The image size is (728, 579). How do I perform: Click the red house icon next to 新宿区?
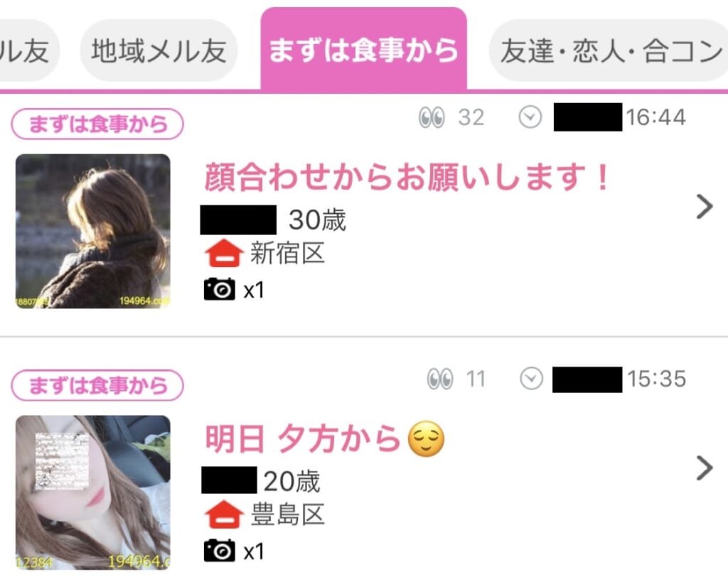(224, 253)
